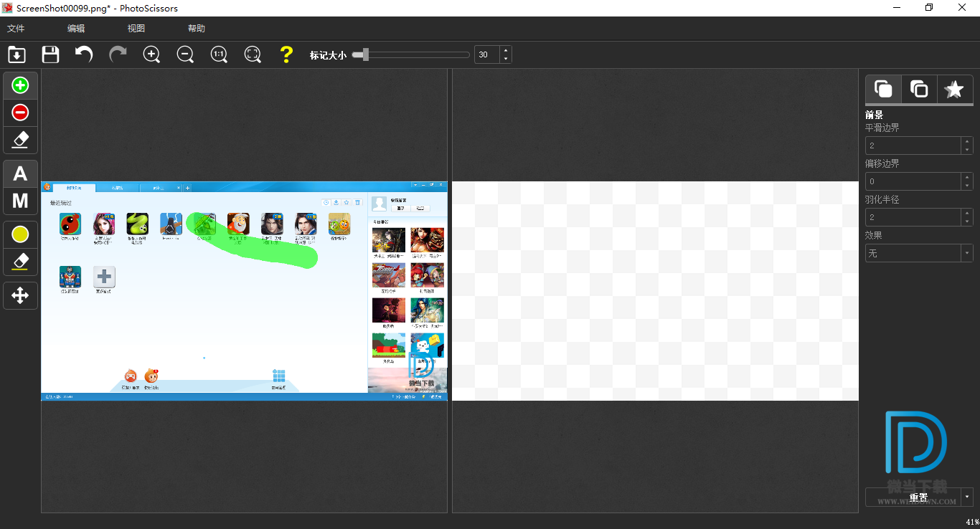The height and width of the screenshot is (529, 980).
Task: Click the 羽化半径 value field
Action: point(913,217)
